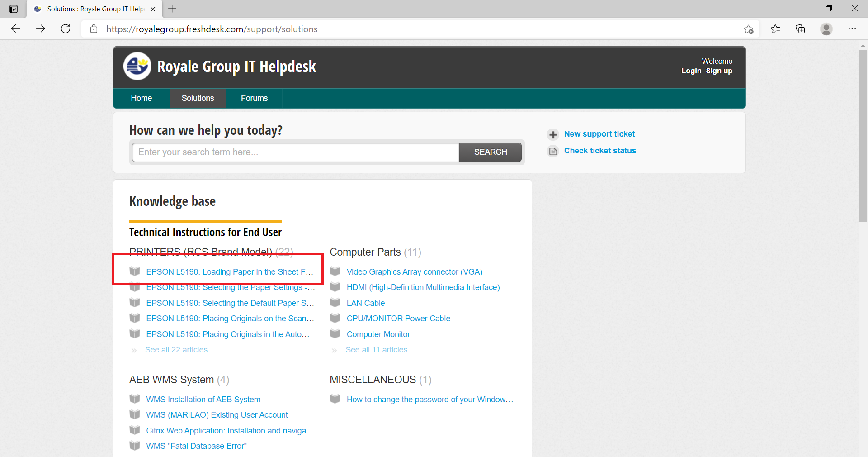Screen dimensions: 868x457
Task: Click the Royale Group IT Helpdesk title
Action: click(236, 67)
